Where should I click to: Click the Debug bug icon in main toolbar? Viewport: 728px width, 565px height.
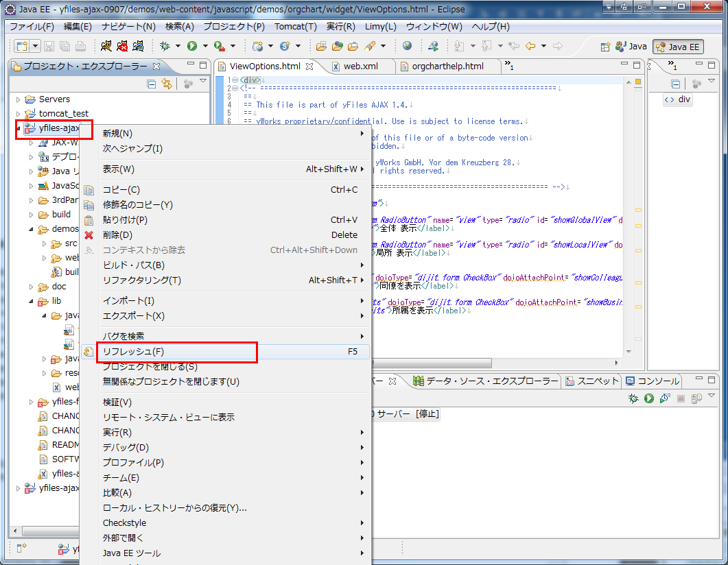pyautogui.click(x=165, y=46)
